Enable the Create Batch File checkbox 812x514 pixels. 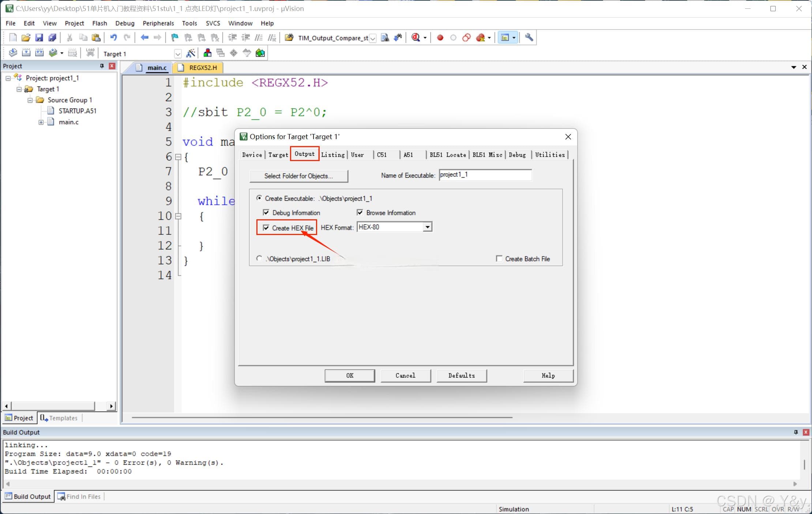point(499,258)
